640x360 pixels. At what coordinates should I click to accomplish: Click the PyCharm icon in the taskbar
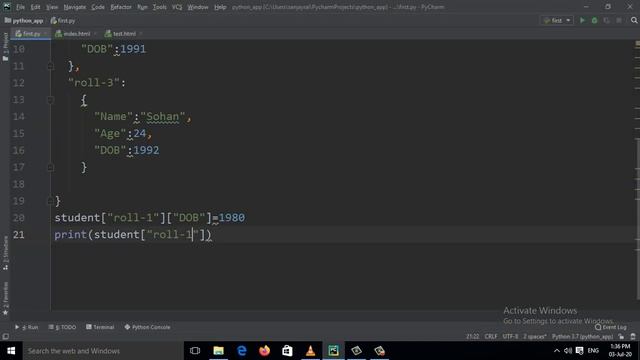pyautogui.click(x=333, y=351)
